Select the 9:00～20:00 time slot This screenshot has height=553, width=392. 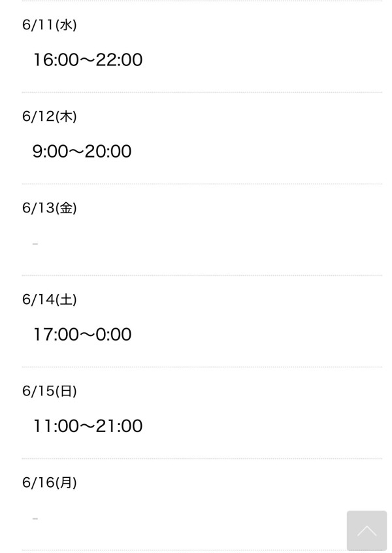coord(82,151)
